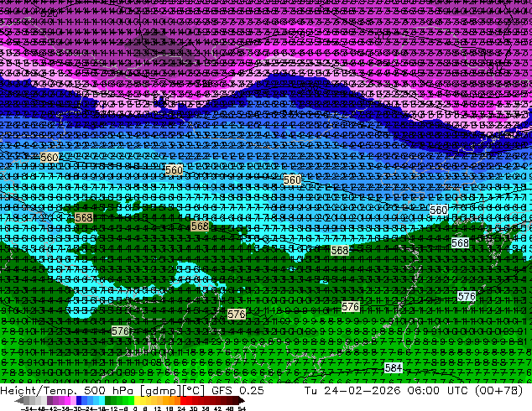Click the '24' legend scale value
This screenshot has width=532, height=411.
click(x=181, y=408)
